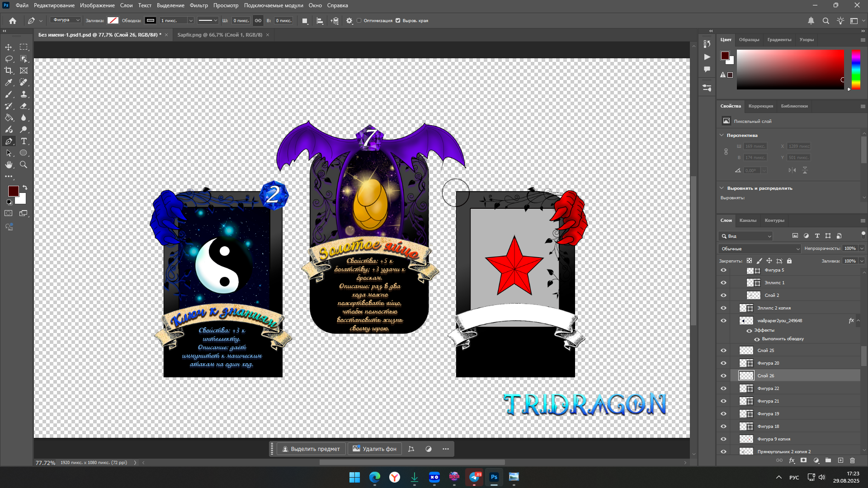Select the Hand tool
The image size is (868, 488).
[9, 165]
